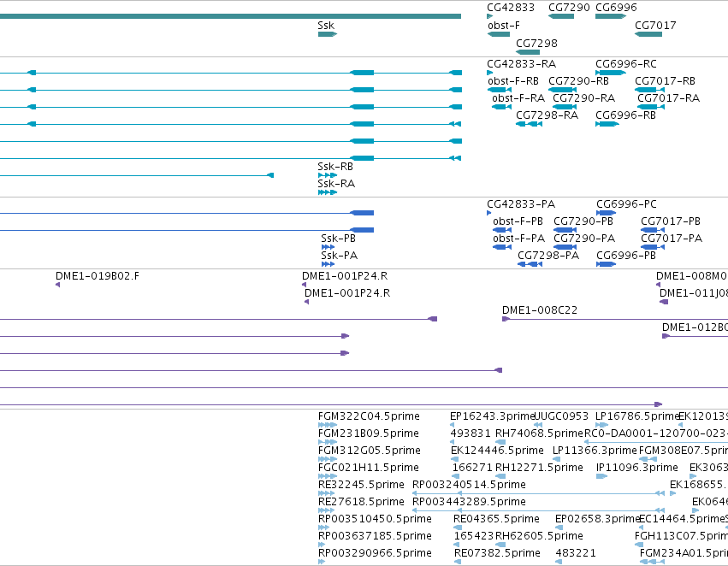Click the obst-F-RB transcript label

[x=513, y=81]
